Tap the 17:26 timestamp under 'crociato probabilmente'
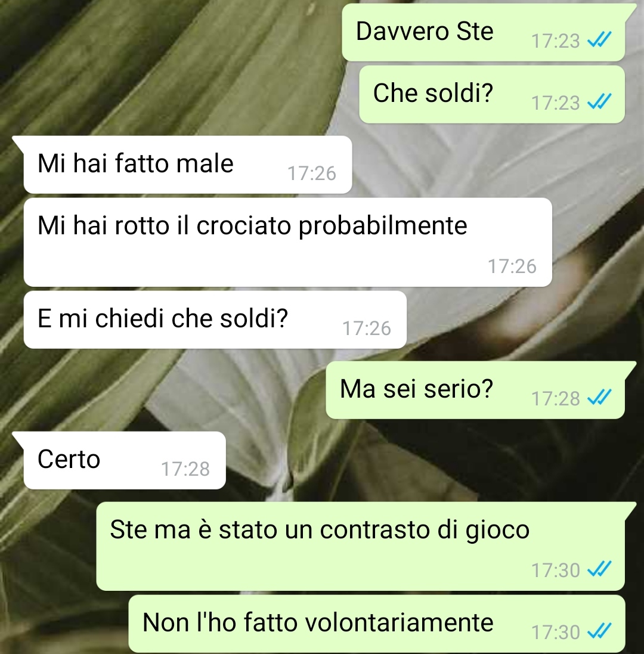This screenshot has height=654, width=644. 512,266
